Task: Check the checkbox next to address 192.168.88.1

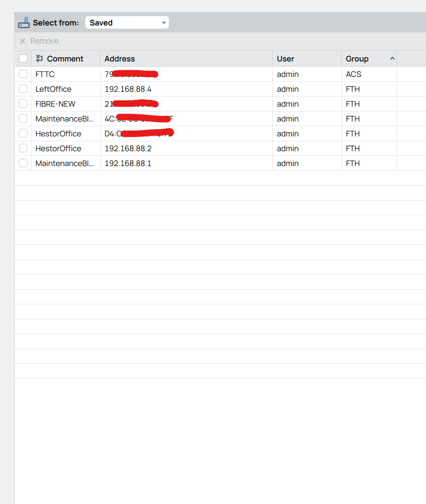Action: point(23,163)
